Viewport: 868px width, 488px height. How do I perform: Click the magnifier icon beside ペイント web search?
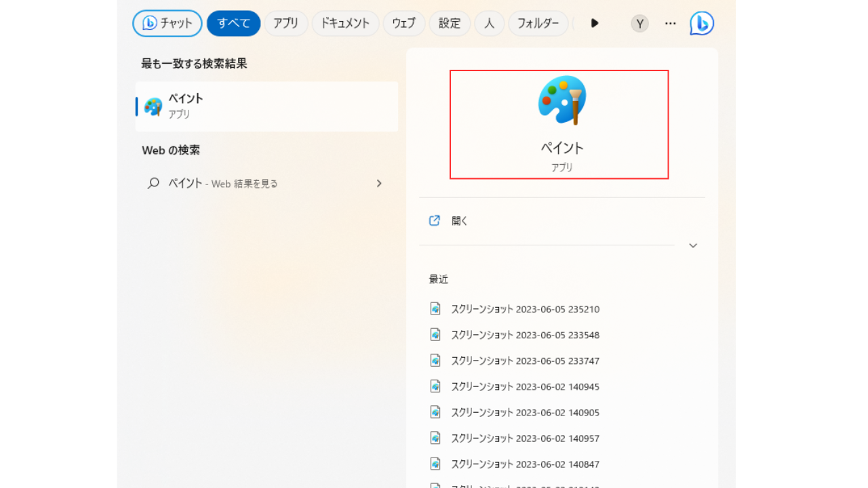pos(154,183)
